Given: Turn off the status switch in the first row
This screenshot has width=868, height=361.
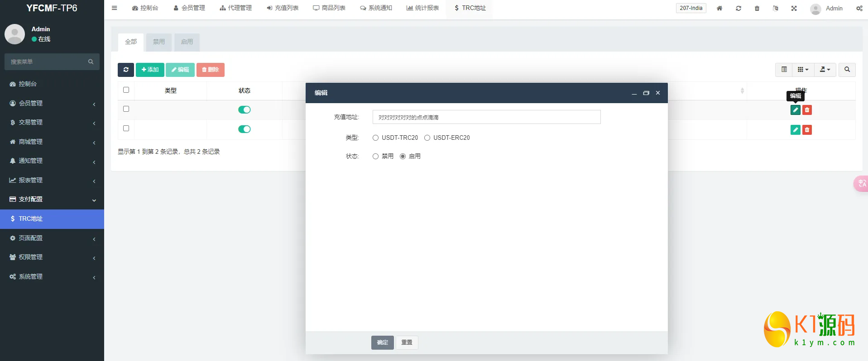Looking at the screenshot, I should [245, 109].
